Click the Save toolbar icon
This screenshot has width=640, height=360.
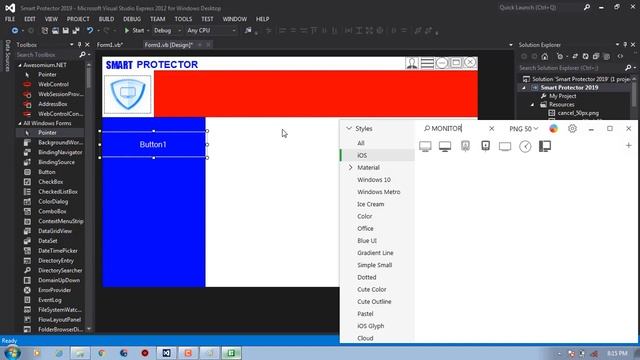(65, 31)
